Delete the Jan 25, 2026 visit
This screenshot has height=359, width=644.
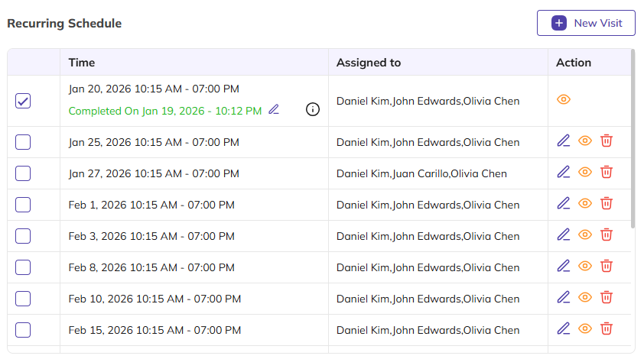pyautogui.click(x=607, y=141)
